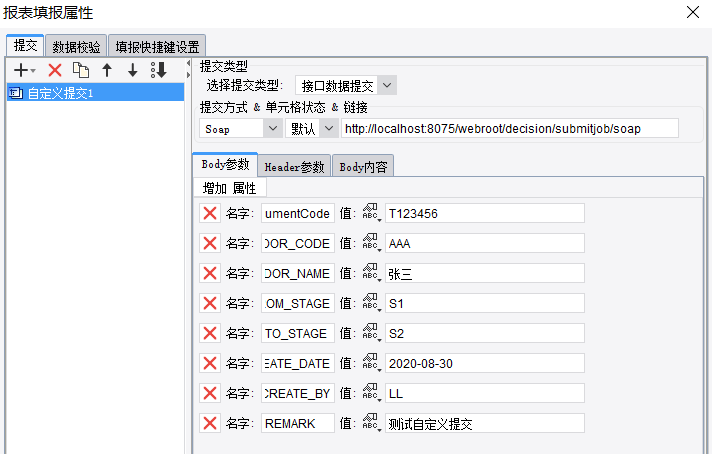Click the 测试自定义提交 value field
The image size is (712, 454).
point(485,423)
